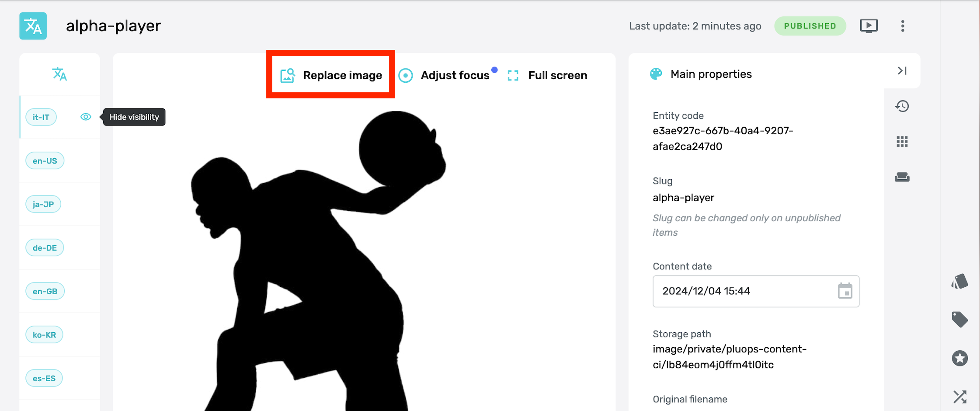980x411 pixels.
Task: Open the shuffle arrows icon
Action: (x=960, y=397)
